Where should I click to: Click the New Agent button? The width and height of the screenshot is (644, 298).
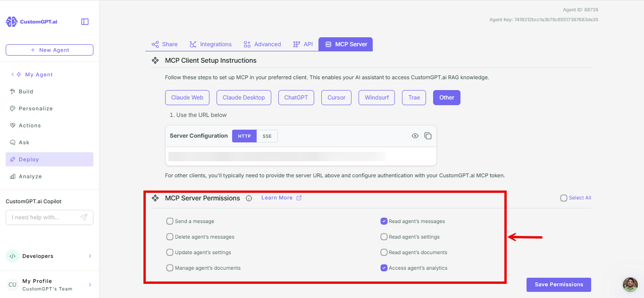pos(50,50)
